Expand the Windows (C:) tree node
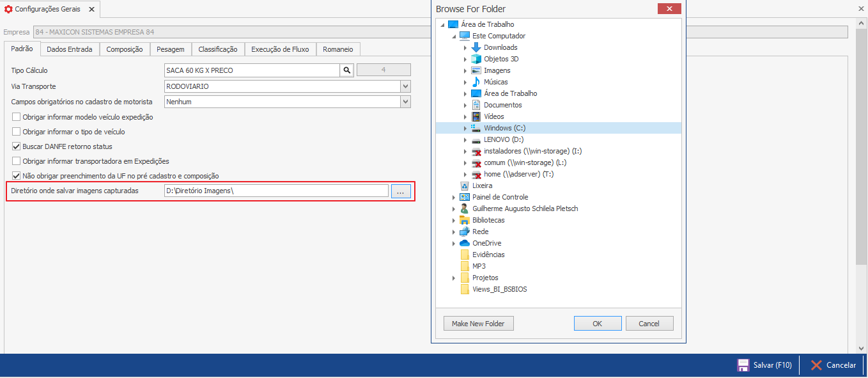The width and height of the screenshot is (868, 378). (x=465, y=128)
